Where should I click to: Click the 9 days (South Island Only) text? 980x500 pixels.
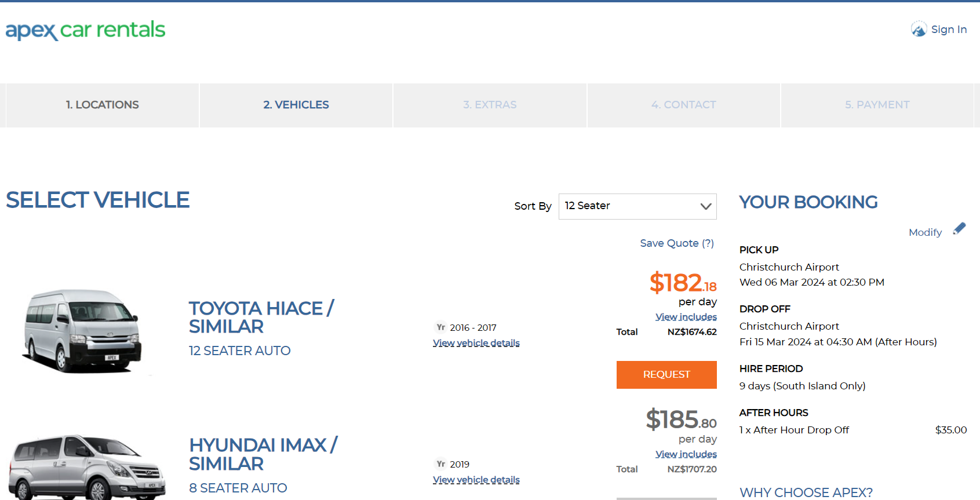pos(803,386)
